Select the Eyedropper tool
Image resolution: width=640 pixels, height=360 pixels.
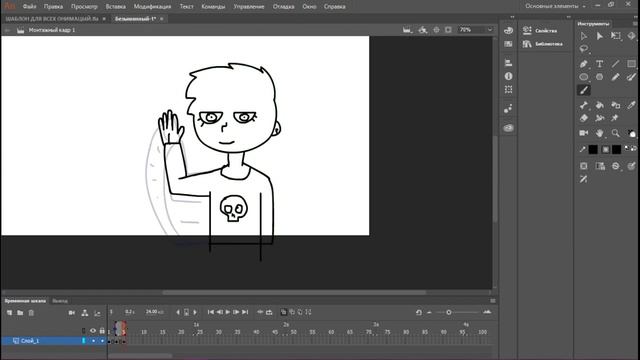tap(631, 105)
